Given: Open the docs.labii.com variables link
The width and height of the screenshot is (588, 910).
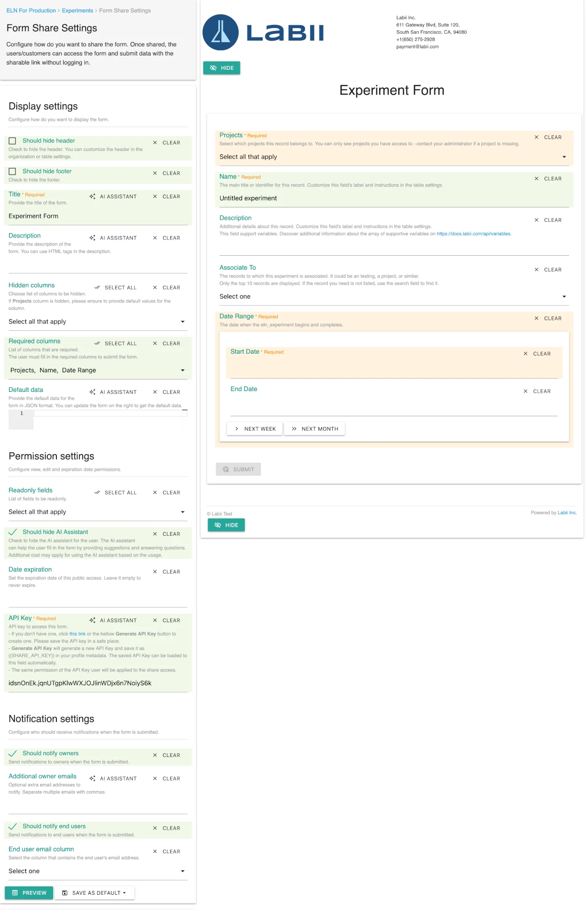Looking at the screenshot, I should (x=473, y=234).
